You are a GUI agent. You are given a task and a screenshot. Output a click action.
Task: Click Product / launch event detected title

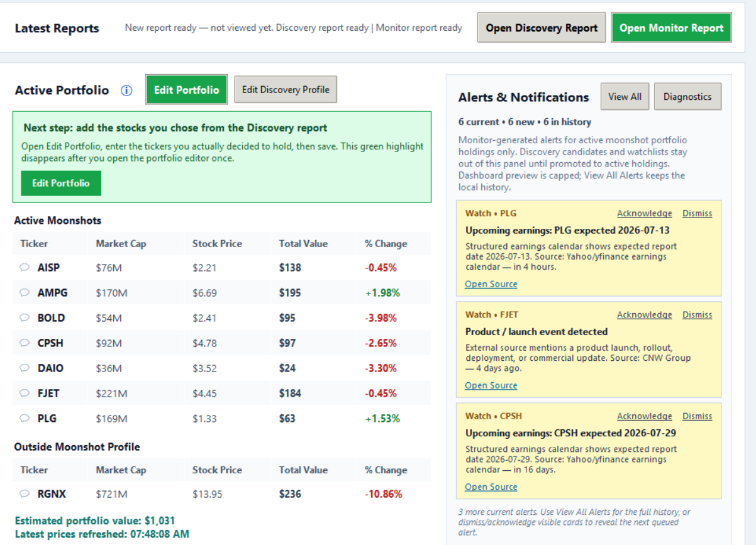pyautogui.click(x=536, y=332)
